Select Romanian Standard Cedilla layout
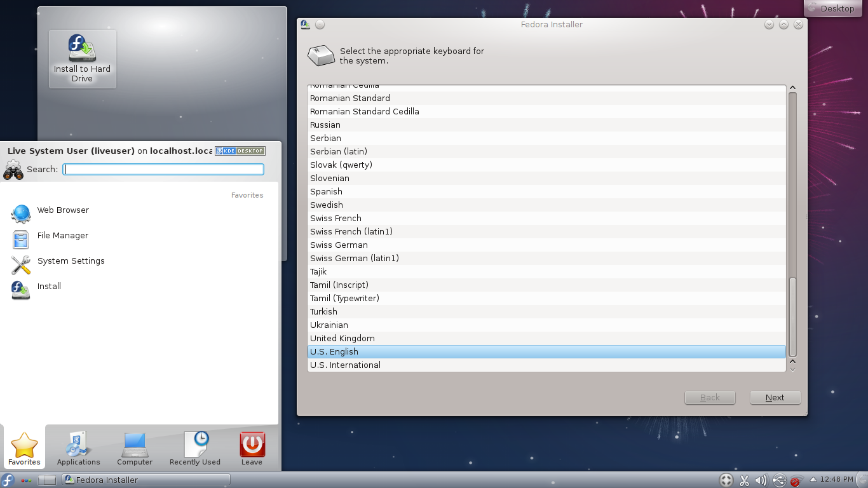Viewport: 868px width, 488px height. coord(546,112)
